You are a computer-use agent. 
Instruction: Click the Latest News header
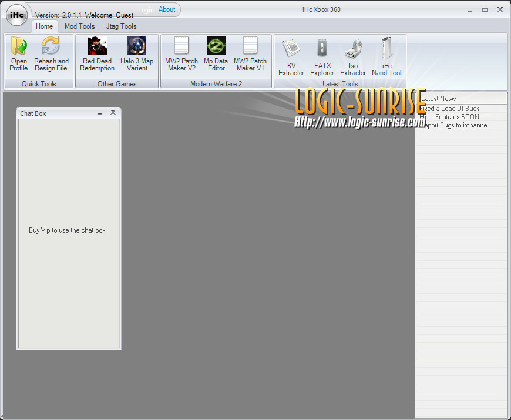click(462, 99)
